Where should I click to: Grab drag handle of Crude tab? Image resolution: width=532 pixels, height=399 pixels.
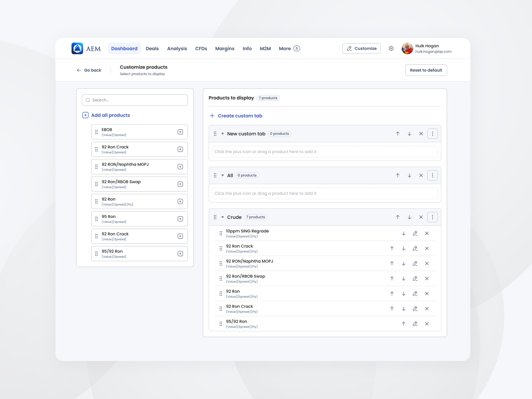pos(215,217)
